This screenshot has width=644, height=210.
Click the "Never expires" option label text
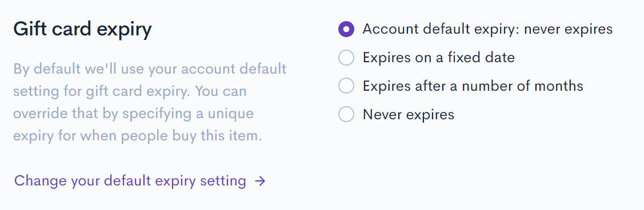coord(409,115)
